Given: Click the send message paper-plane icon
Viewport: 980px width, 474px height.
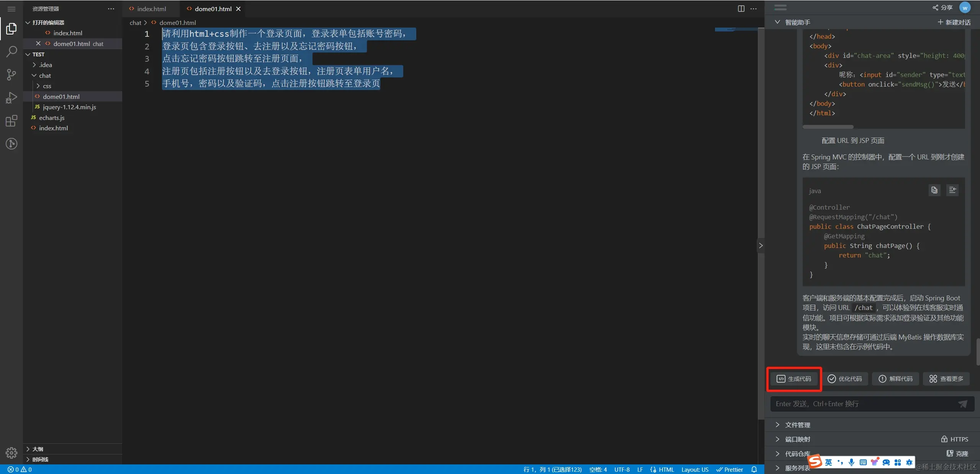Looking at the screenshot, I should (x=962, y=404).
